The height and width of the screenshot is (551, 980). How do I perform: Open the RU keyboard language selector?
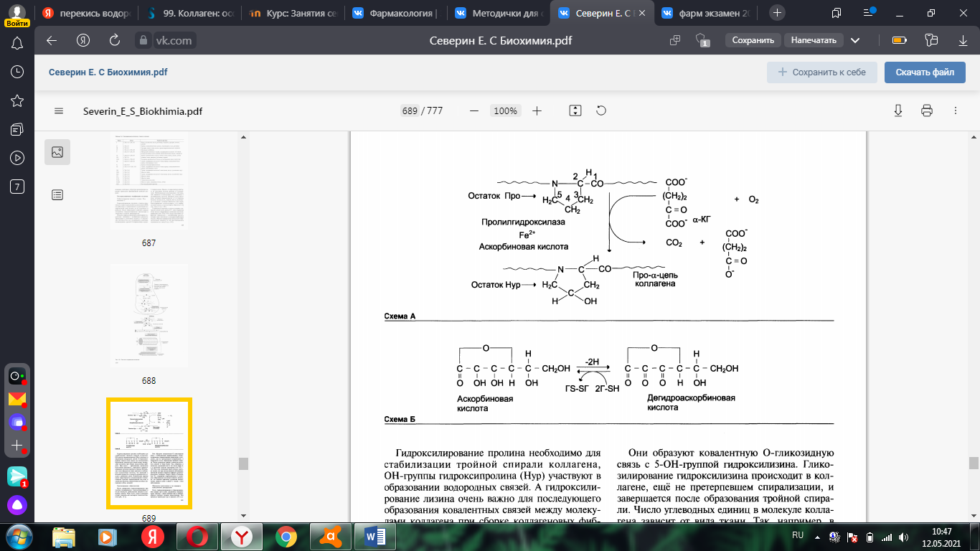coord(797,535)
